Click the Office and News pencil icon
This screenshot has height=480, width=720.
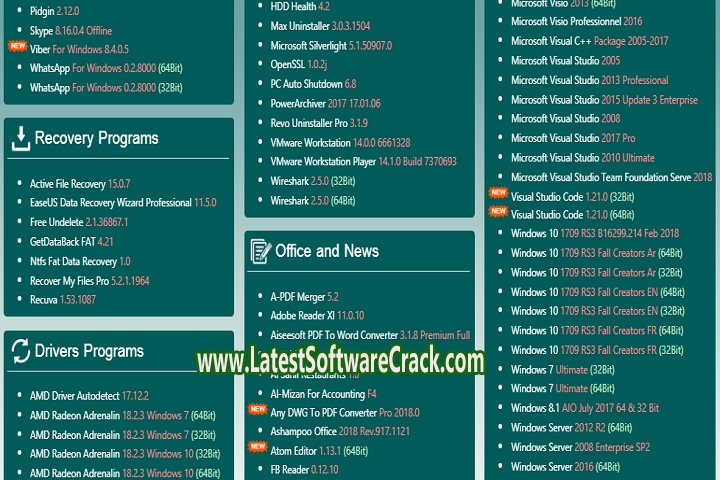[x=260, y=251]
